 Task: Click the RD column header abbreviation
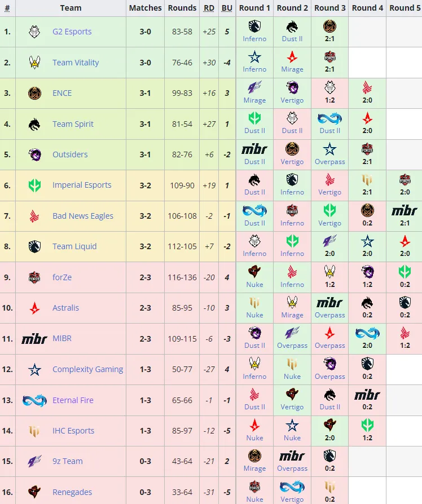209,8
